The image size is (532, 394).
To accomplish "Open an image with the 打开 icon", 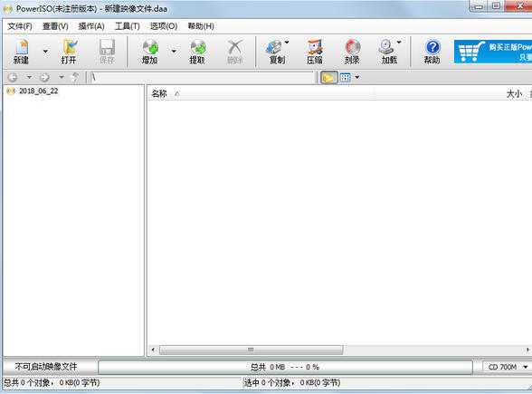I will (69, 52).
